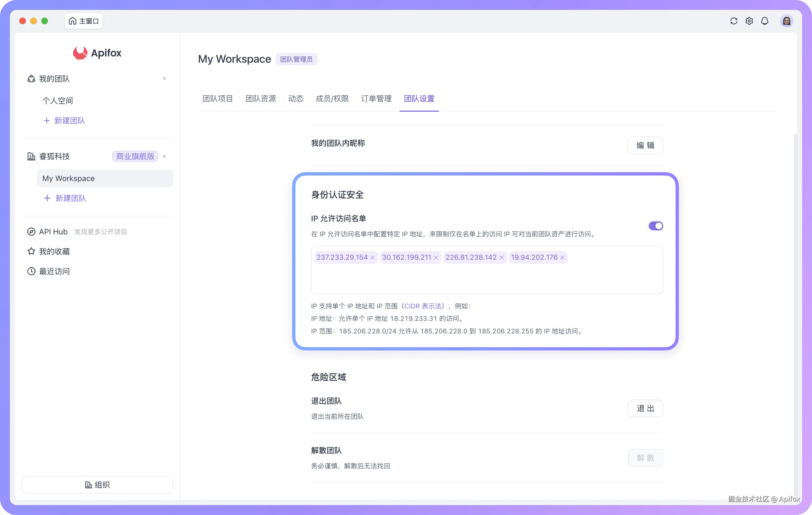Open API Hub compass icon
The width and height of the screenshot is (812, 515).
coord(31,232)
